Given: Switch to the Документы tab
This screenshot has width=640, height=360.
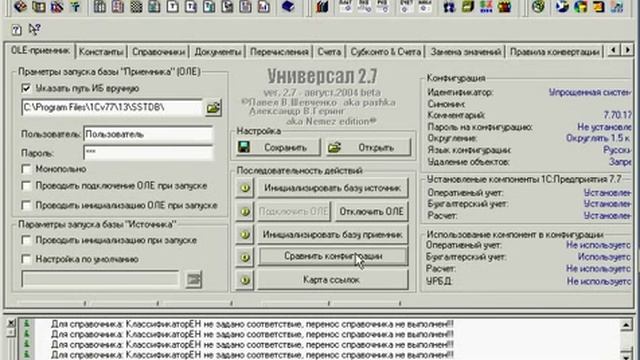Looking at the screenshot, I should (218, 52).
